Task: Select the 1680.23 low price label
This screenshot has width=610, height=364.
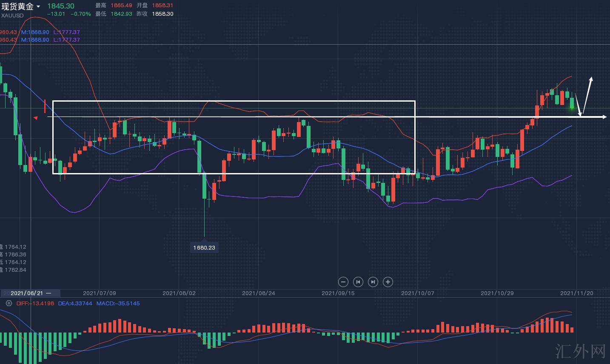Action: click(204, 247)
